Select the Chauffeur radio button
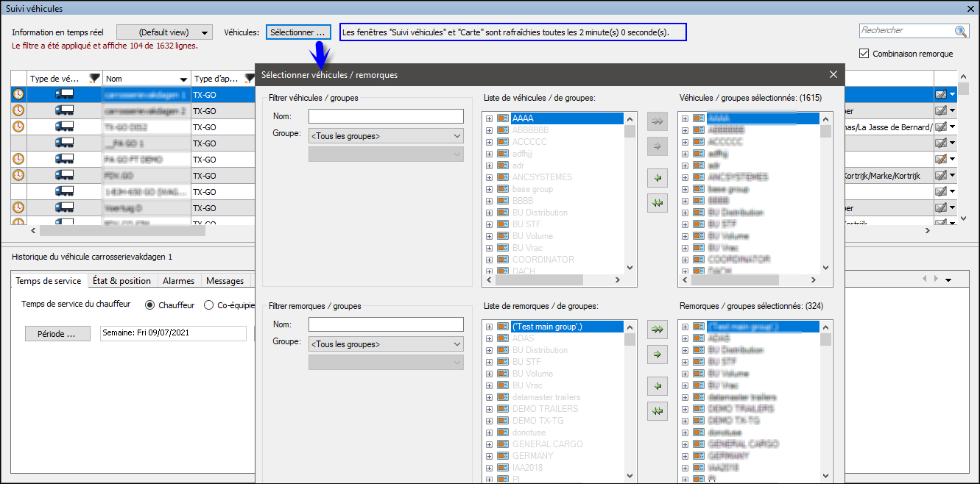This screenshot has height=484, width=980. tap(150, 305)
